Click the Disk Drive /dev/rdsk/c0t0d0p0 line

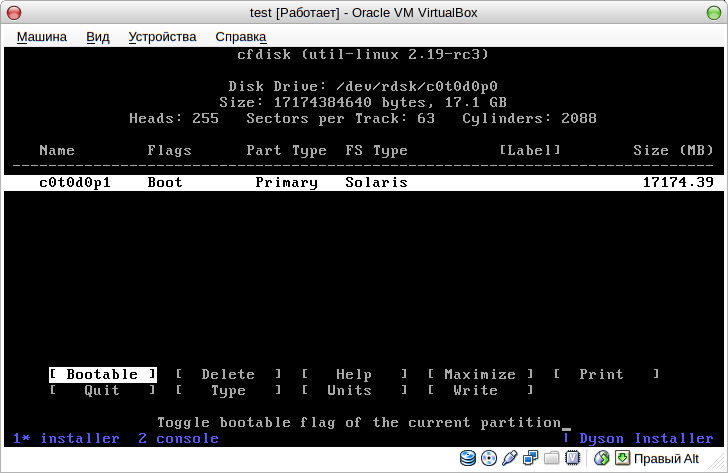[x=363, y=86]
